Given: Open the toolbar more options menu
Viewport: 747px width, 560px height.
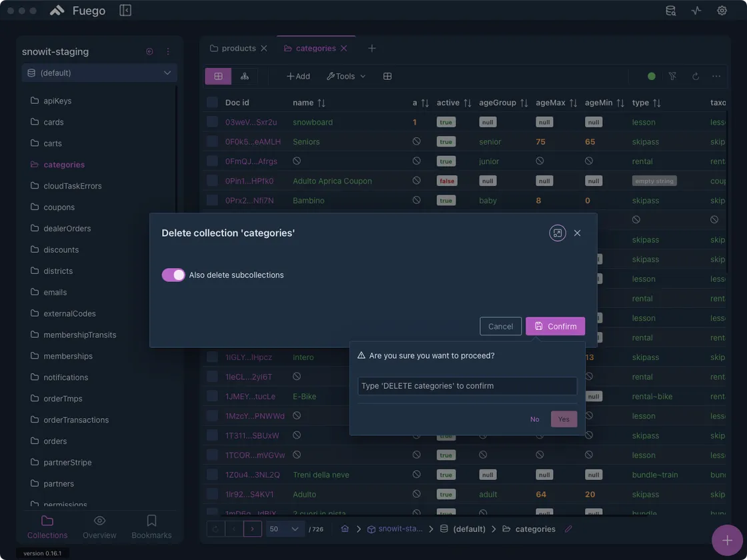Looking at the screenshot, I should click(x=716, y=76).
